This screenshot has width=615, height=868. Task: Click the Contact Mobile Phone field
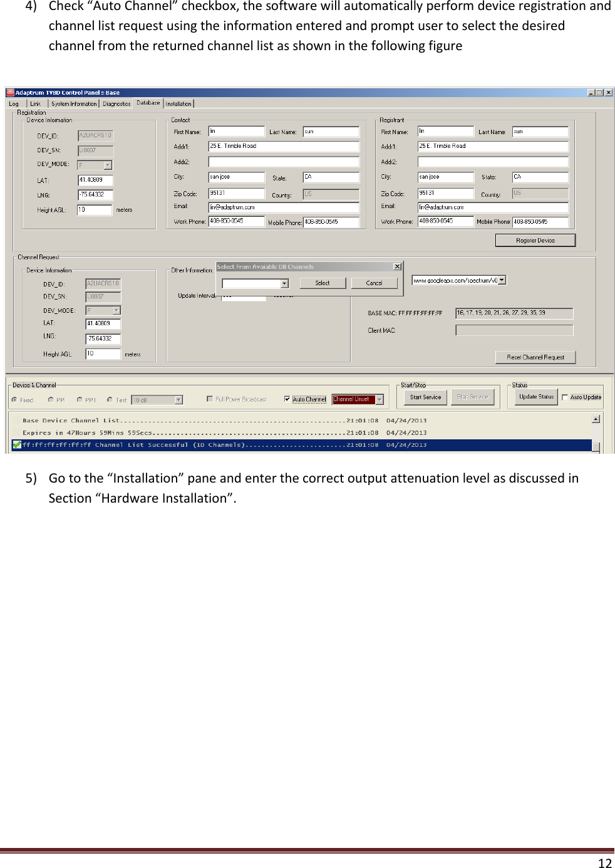(331, 222)
